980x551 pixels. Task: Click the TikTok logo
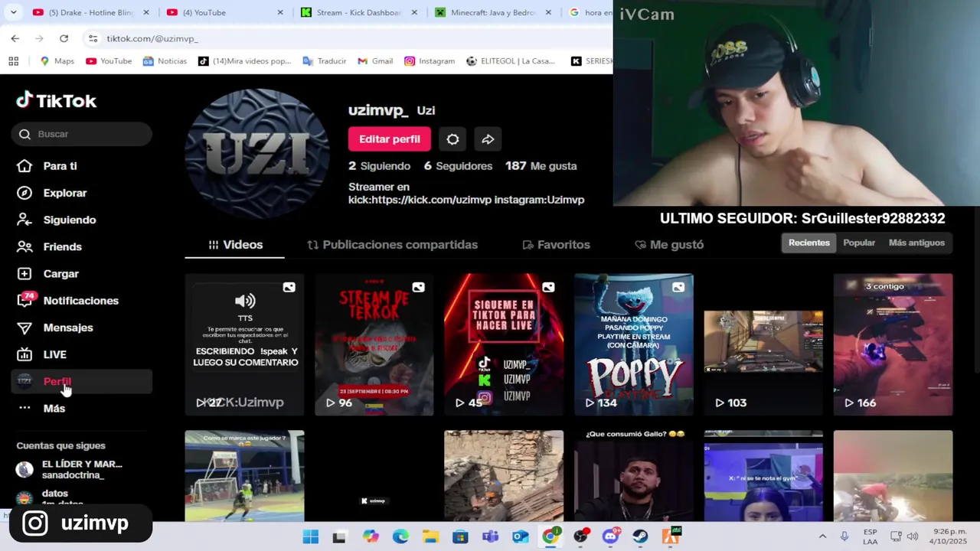point(57,100)
